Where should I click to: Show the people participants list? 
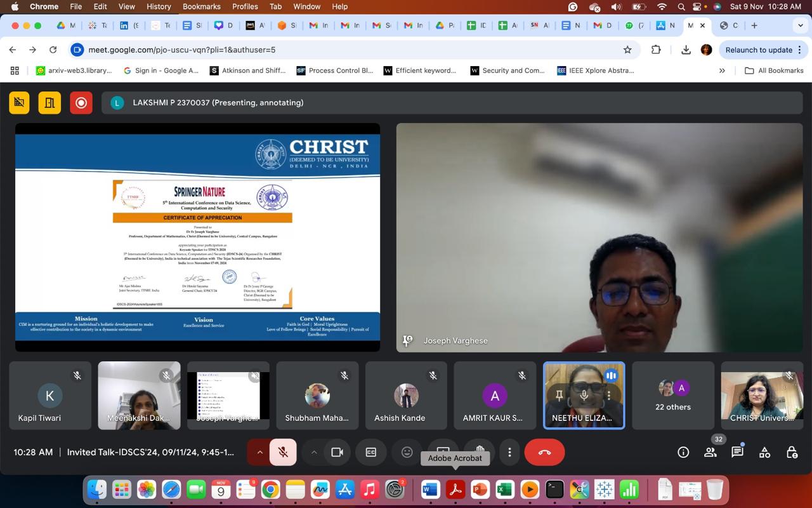[710, 452]
